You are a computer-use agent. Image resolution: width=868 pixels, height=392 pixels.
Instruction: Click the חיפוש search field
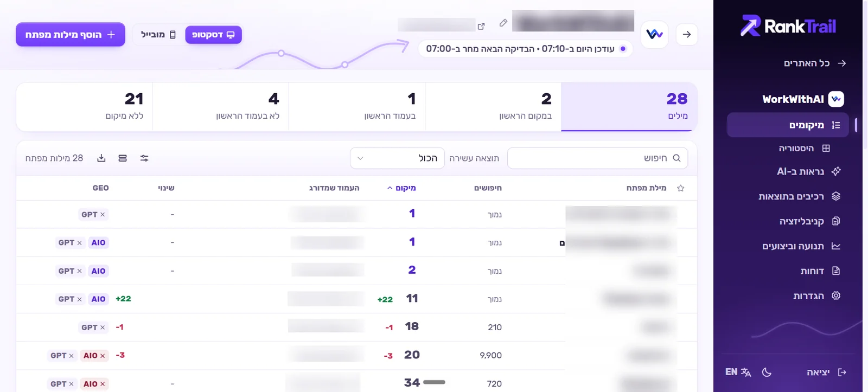(x=597, y=158)
